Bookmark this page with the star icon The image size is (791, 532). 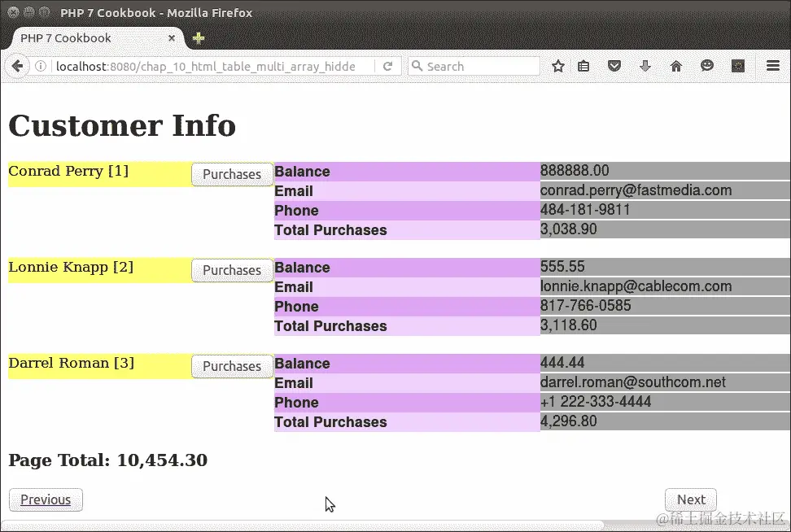557,66
